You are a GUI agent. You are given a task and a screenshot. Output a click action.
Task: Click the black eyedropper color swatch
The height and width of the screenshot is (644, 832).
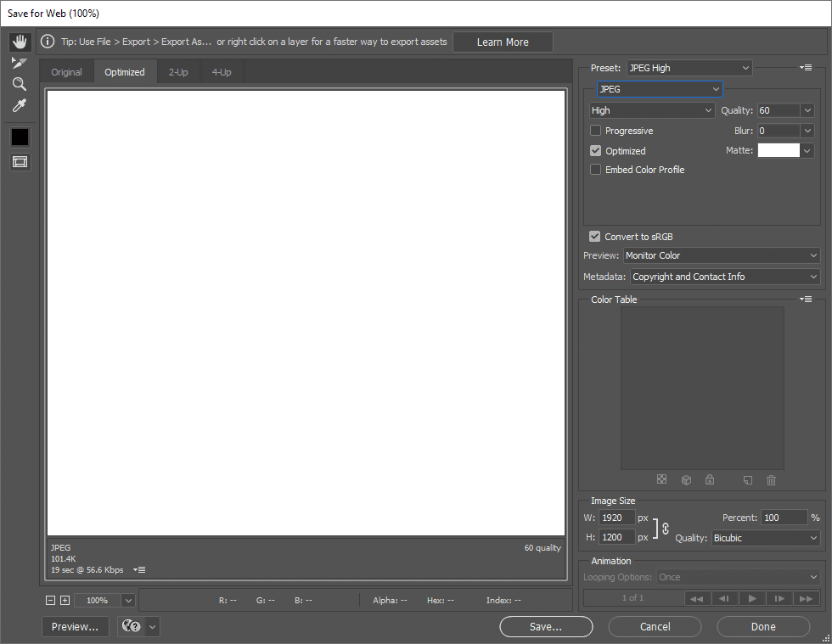[x=20, y=137]
